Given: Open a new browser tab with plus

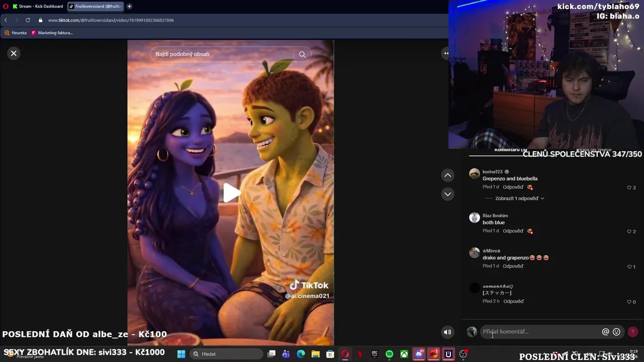Looking at the screenshot, I should (129, 7).
